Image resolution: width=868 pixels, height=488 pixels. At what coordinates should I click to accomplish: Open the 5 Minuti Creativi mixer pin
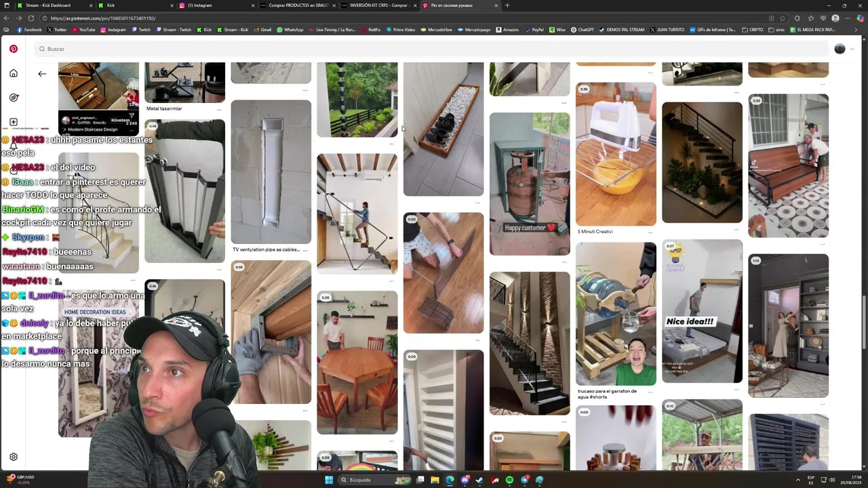[x=616, y=154]
